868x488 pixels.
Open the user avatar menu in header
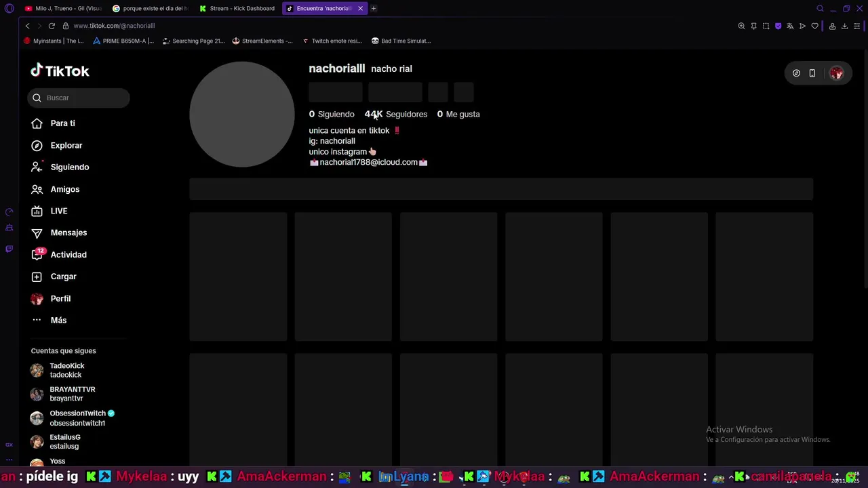tap(836, 73)
